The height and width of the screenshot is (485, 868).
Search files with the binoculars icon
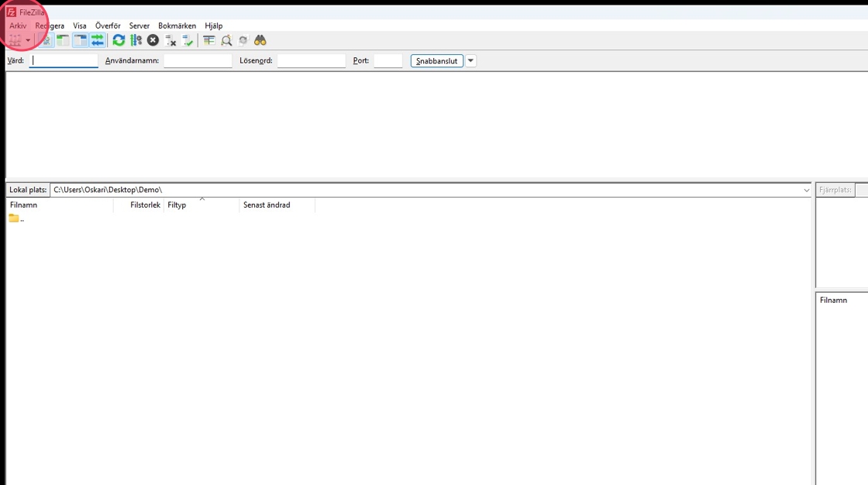(260, 40)
